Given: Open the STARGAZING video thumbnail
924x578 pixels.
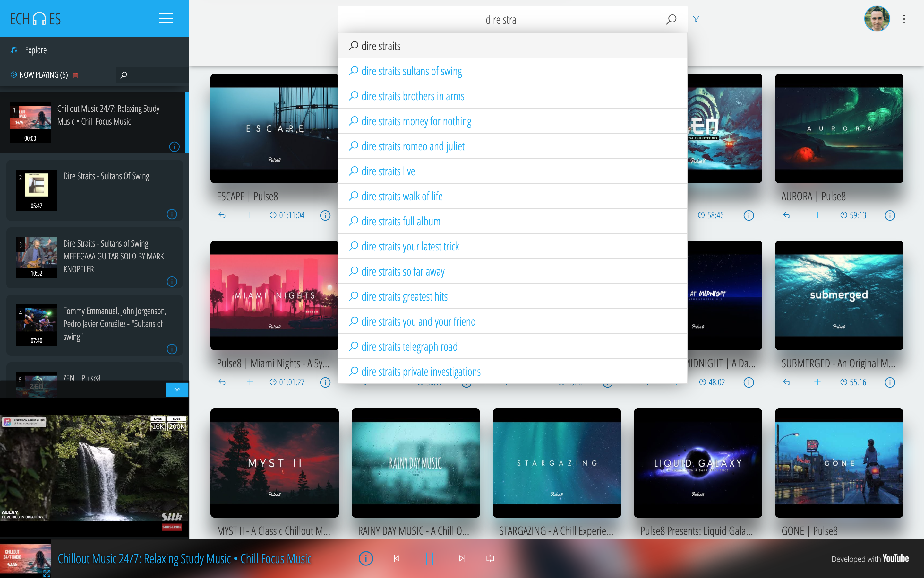Looking at the screenshot, I should tap(557, 462).
